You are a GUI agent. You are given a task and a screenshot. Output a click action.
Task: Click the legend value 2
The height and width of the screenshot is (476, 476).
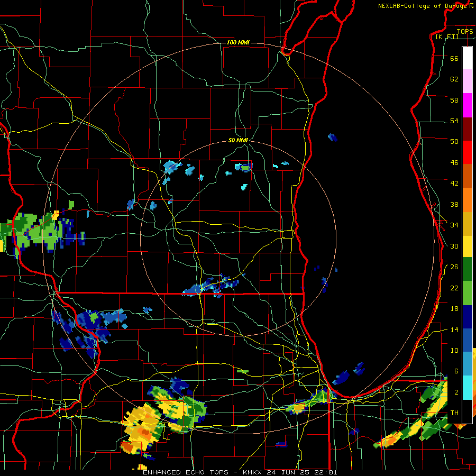tap(456, 392)
